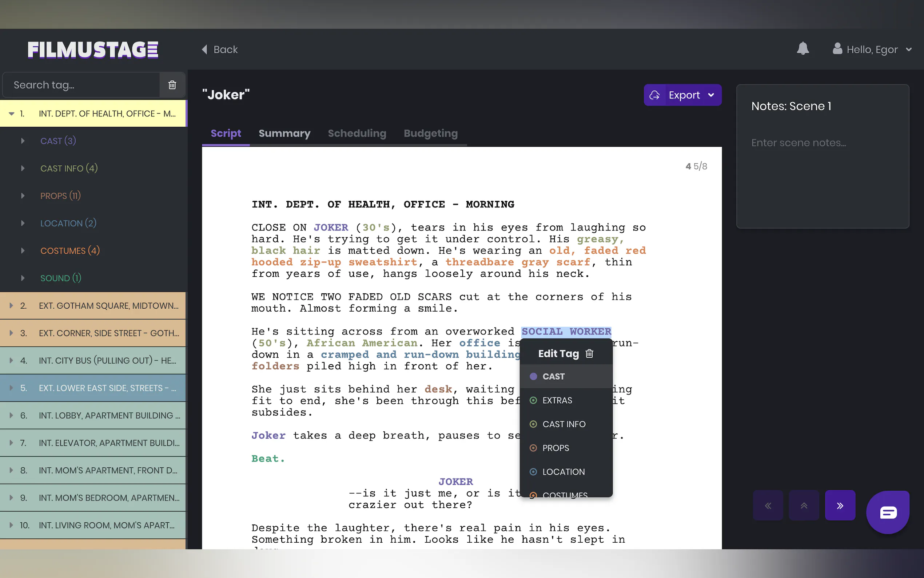
Task: Click the double-right arrow navigation button
Action: point(840,505)
